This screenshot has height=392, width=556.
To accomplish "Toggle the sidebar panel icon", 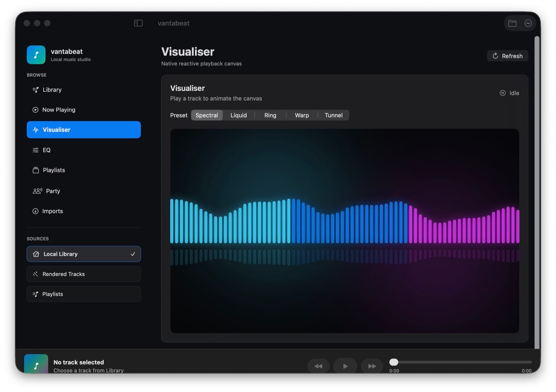I will pyautogui.click(x=138, y=23).
